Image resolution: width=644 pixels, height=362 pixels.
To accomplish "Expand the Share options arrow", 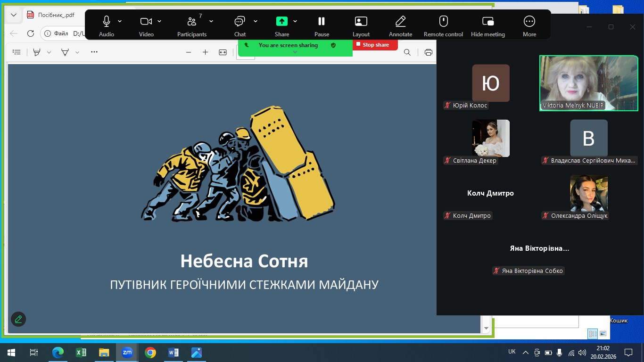I will point(295,21).
